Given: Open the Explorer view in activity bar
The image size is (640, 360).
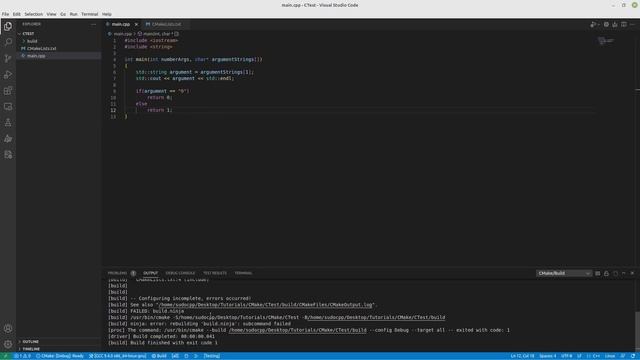Looking at the screenshot, I should (8, 27).
